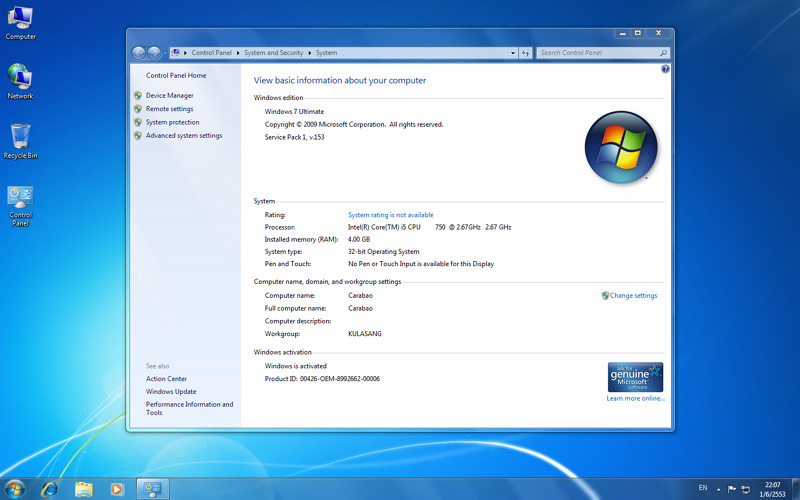Open Windows Update link
Viewport: 800px width, 500px height.
point(171,391)
